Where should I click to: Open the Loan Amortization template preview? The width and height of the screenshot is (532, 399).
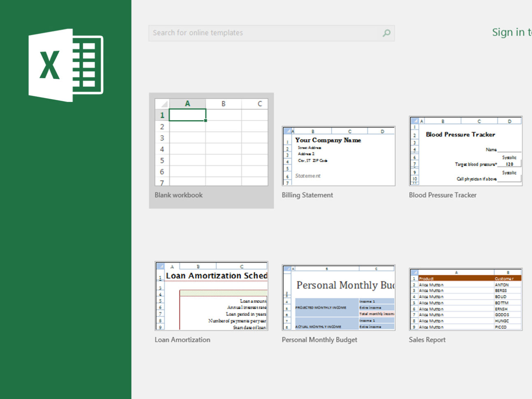click(x=211, y=296)
